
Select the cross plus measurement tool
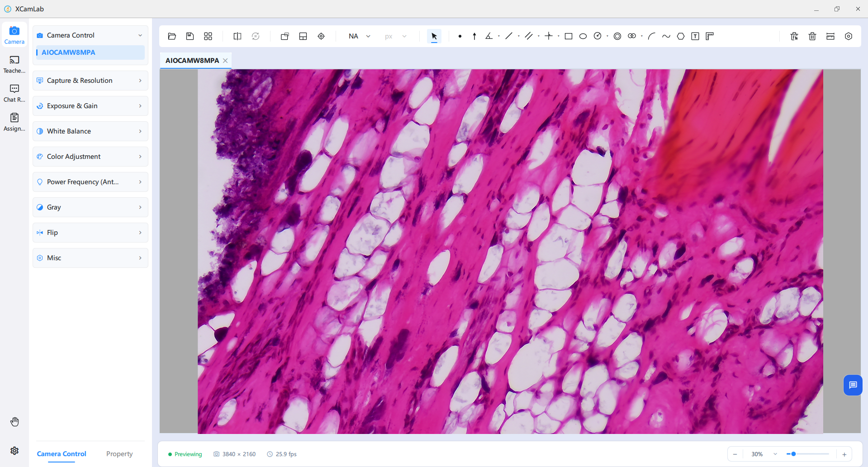tap(549, 36)
